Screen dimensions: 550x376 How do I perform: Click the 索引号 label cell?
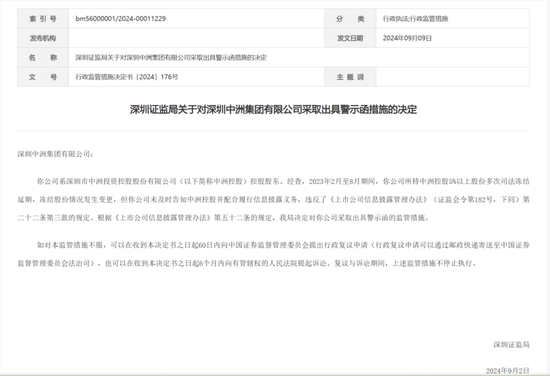(43, 19)
